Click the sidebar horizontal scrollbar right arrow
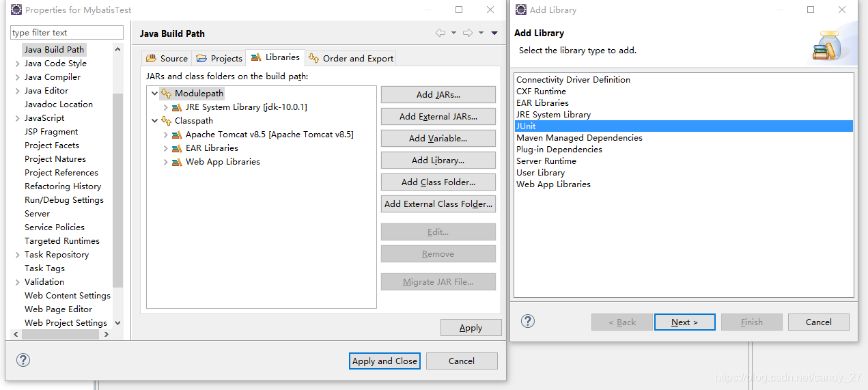This screenshot has width=868, height=390. (107, 335)
